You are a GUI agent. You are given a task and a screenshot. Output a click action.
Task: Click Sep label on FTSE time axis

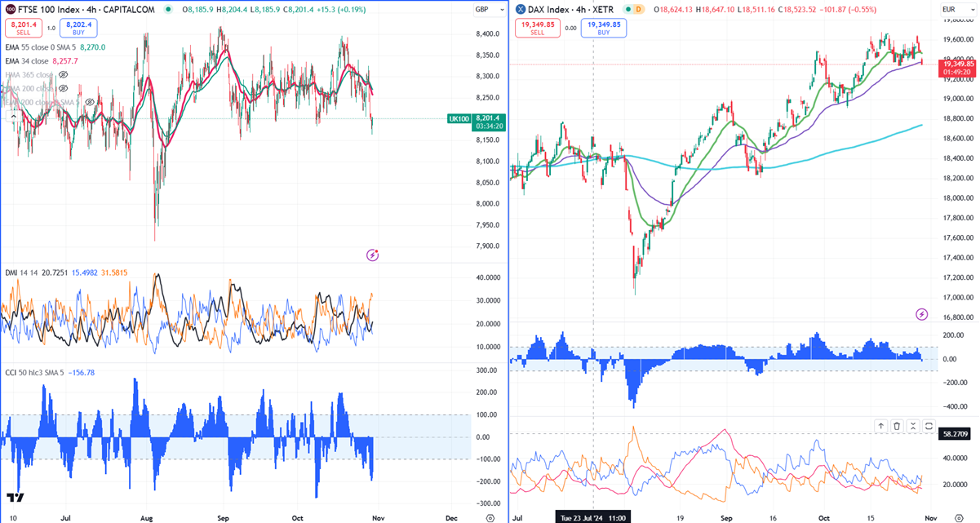point(224,517)
